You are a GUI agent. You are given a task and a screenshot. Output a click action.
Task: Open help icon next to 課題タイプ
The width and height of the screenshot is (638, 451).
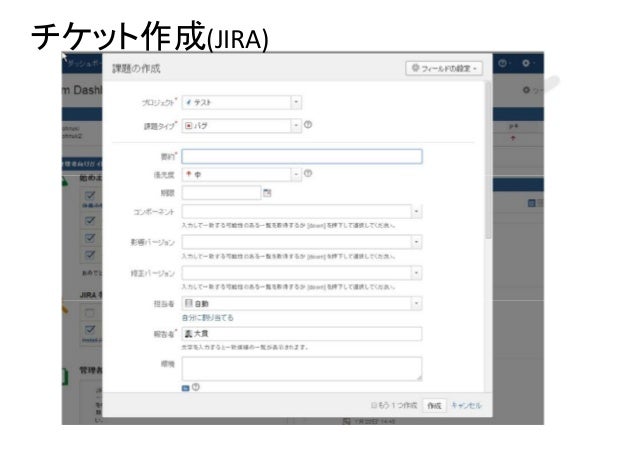[308, 125]
